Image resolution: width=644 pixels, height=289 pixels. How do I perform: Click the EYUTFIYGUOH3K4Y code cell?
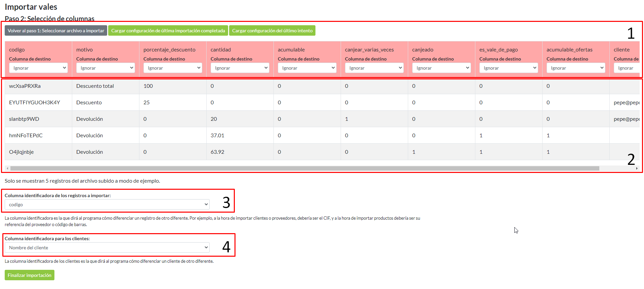coord(35,103)
